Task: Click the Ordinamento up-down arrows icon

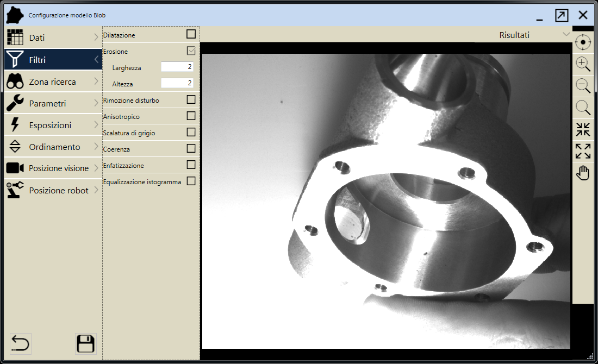Action: click(15, 146)
